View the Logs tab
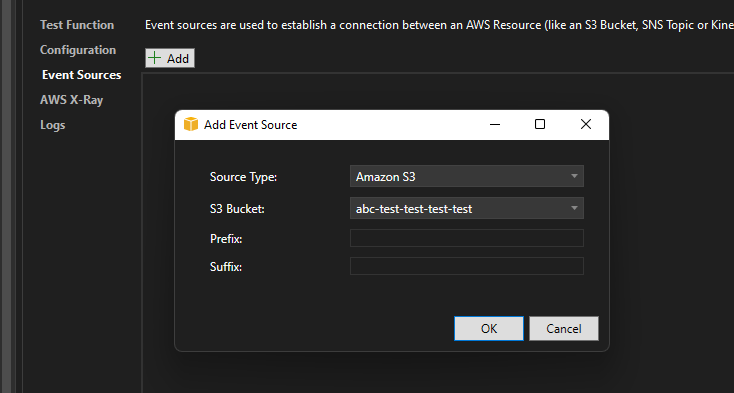The height and width of the screenshot is (393, 734). 52,125
